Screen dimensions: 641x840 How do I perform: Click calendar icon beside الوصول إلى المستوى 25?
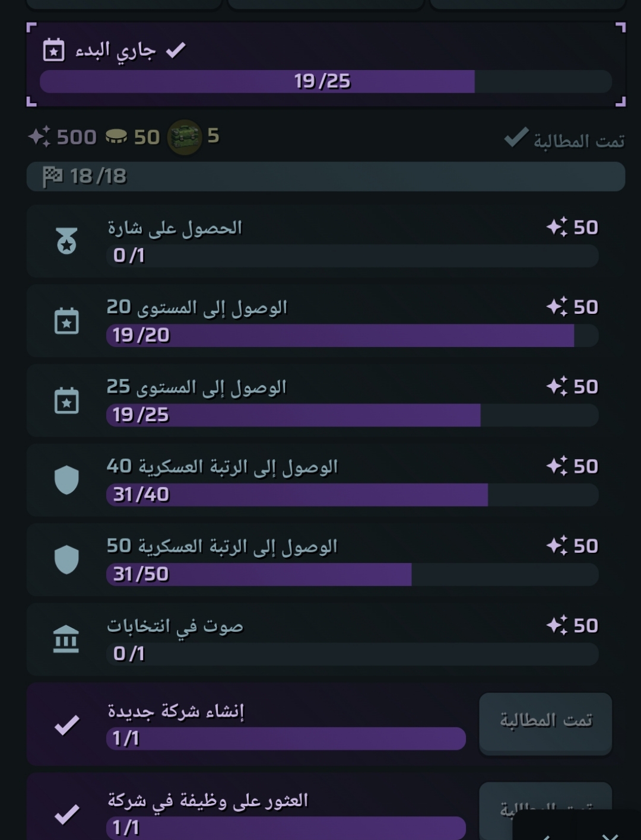(x=66, y=400)
